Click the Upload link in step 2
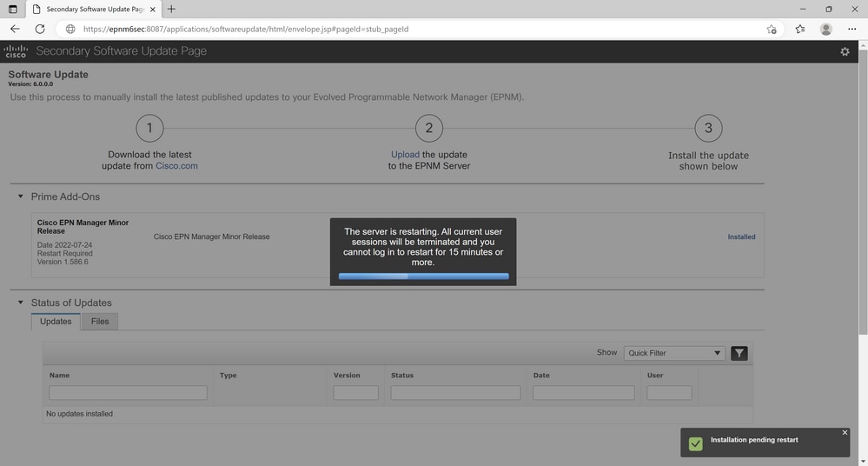The width and height of the screenshot is (868, 466). [x=405, y=155]
